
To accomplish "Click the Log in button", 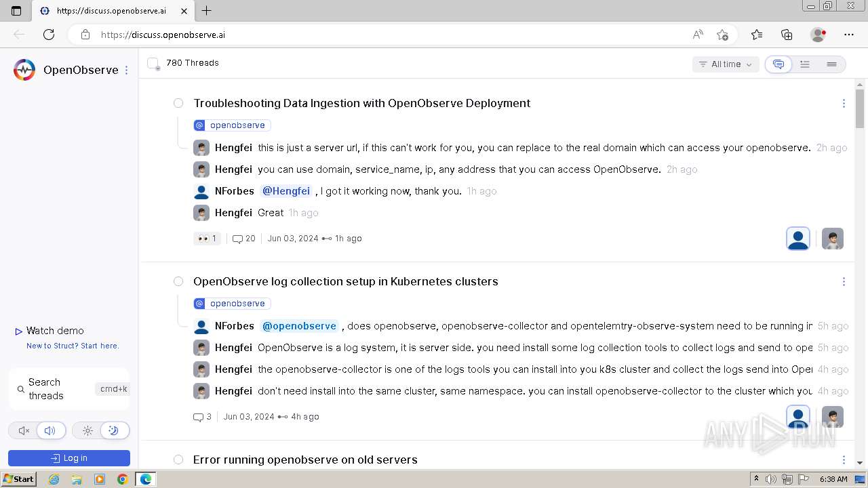I will [x=69, y=458].
